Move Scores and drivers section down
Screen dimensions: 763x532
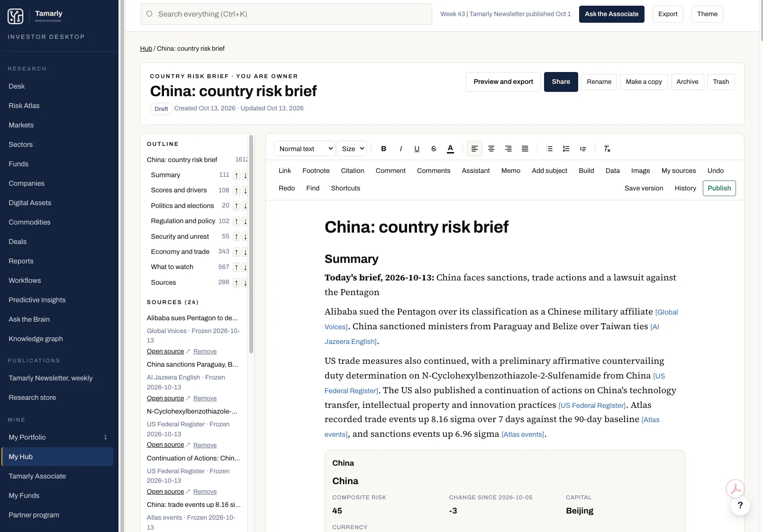click(245, 190)
